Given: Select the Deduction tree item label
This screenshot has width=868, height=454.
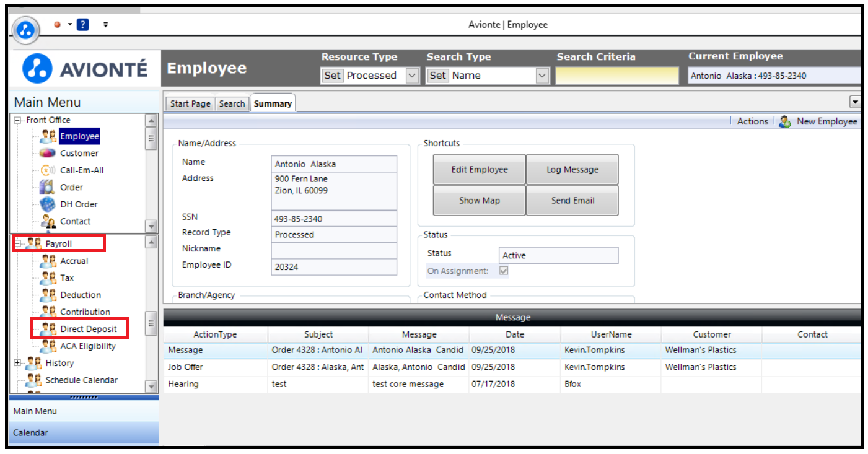Looking at the screenshot, I should (81, 295).
